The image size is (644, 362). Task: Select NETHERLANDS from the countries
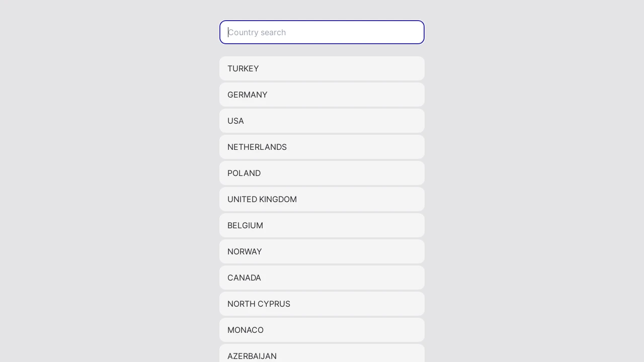(x=322, y=147)
